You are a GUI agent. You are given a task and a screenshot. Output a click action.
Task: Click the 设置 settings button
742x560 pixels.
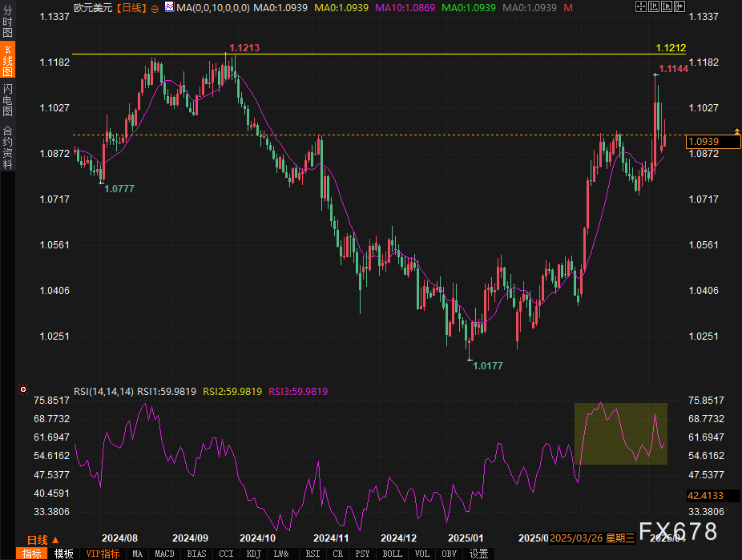coord(478,554)
